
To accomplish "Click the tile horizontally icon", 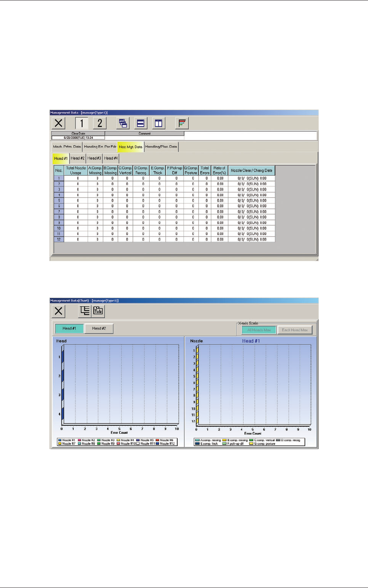I will (x=140, y=123).
